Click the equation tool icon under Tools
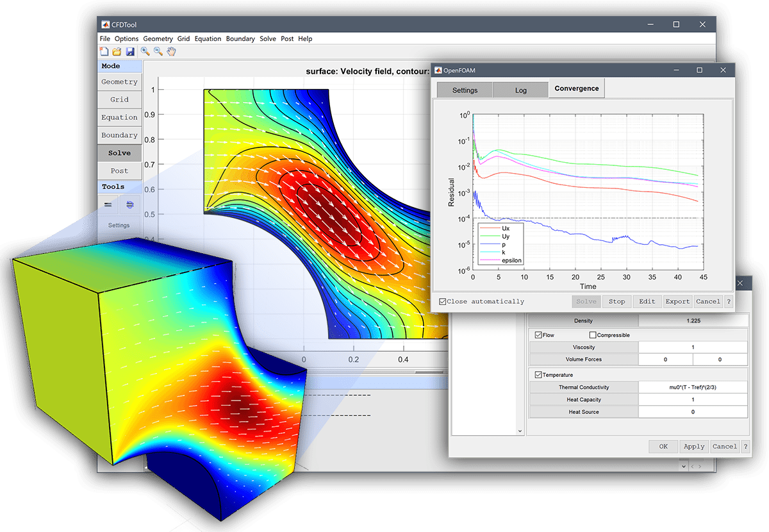The height and width of the screenshot is (532, 769). (x=108, y=204)
